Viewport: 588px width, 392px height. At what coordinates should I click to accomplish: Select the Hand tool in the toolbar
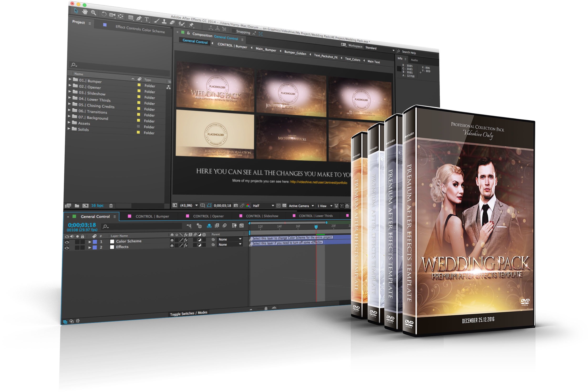[x=85, y=12]
